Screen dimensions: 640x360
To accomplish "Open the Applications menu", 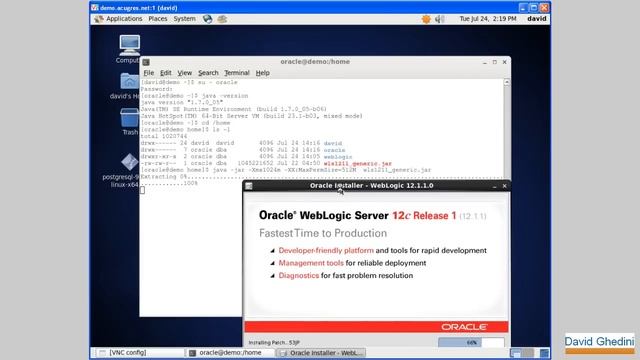I will pos(124,19).
